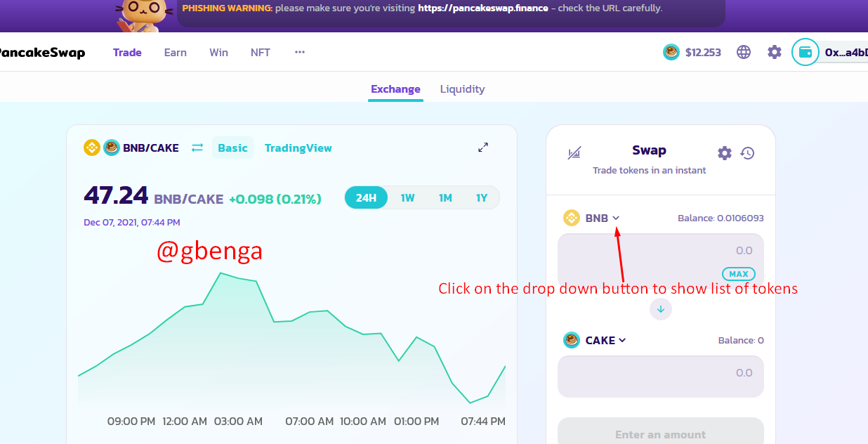This screenshot has height=444, width=868.
Task: Click the CAKE Balance: 0 text
Action: pos(741,340)
